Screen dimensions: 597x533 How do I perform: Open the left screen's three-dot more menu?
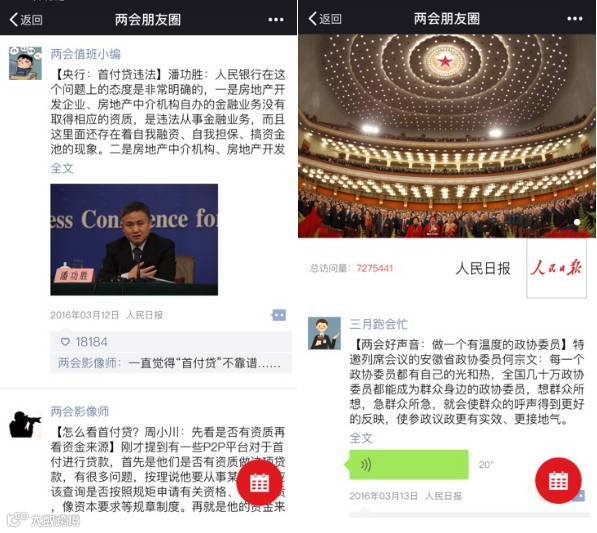point(276,20)
